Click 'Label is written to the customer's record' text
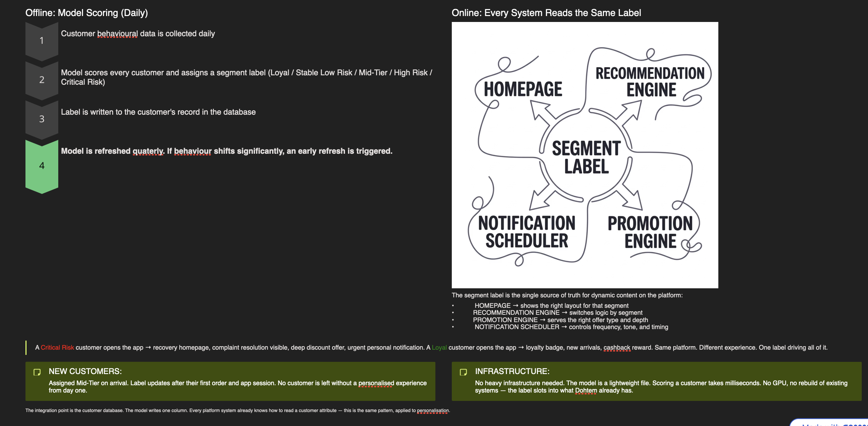868x426 pixels. (x=158, y=112)
